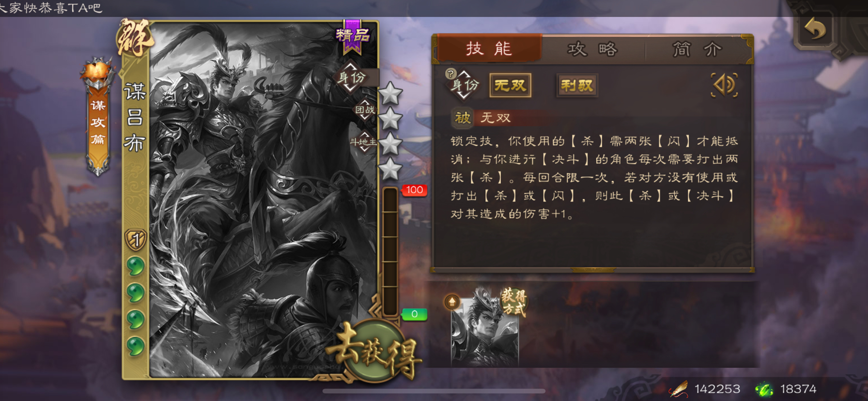Select the 无双 skill toggle
Screen dimensions: 868x401
tap(510, 86)
